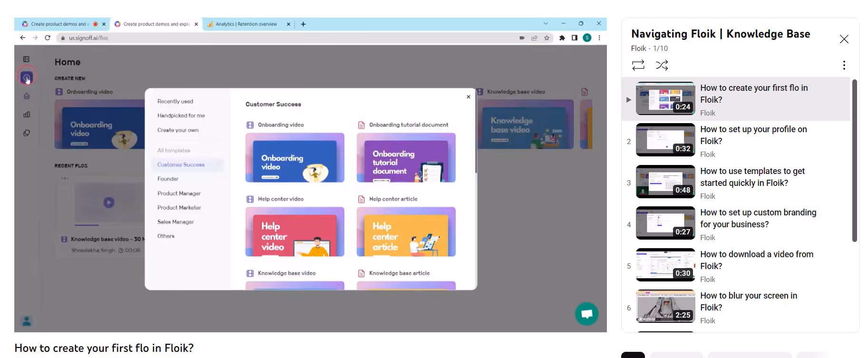Open the chat support bubble
This screenshot has width=868, height=358.
coord(587,314)
